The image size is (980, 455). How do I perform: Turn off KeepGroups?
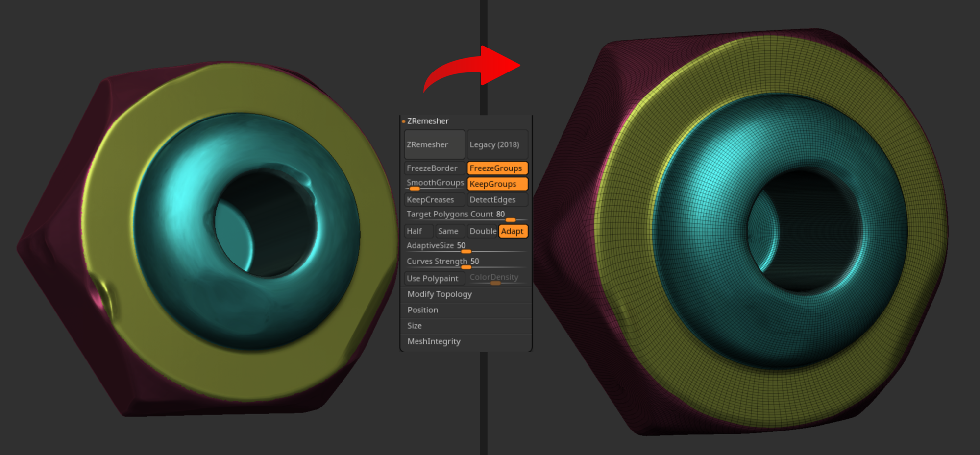(x=497, y=184)
